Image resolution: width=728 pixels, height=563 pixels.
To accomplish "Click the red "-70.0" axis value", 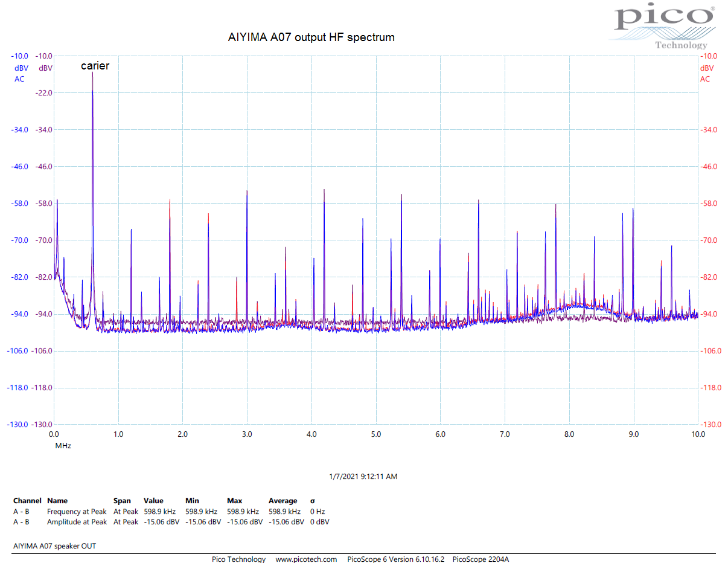I will tap(710, 240).
